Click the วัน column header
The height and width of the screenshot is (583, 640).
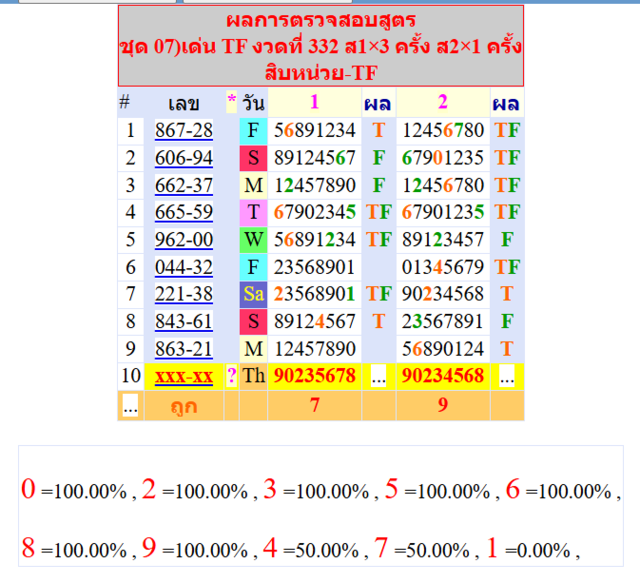253,102
